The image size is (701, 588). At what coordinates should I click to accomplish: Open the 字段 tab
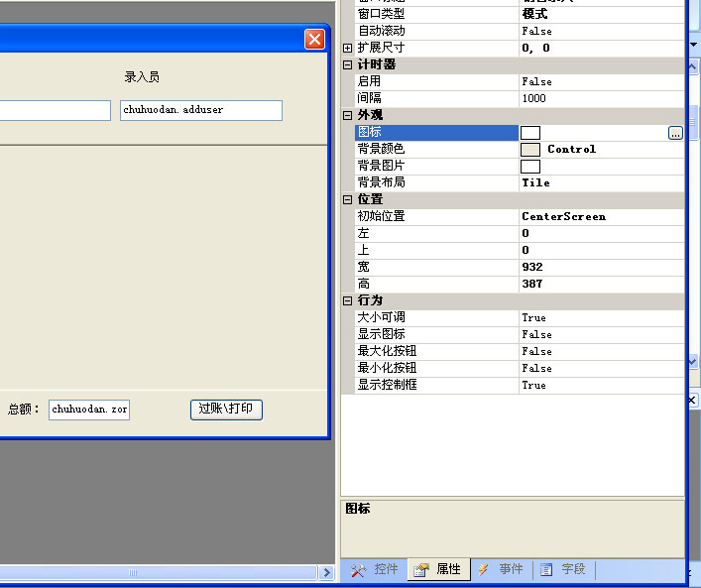coord(563,569)
